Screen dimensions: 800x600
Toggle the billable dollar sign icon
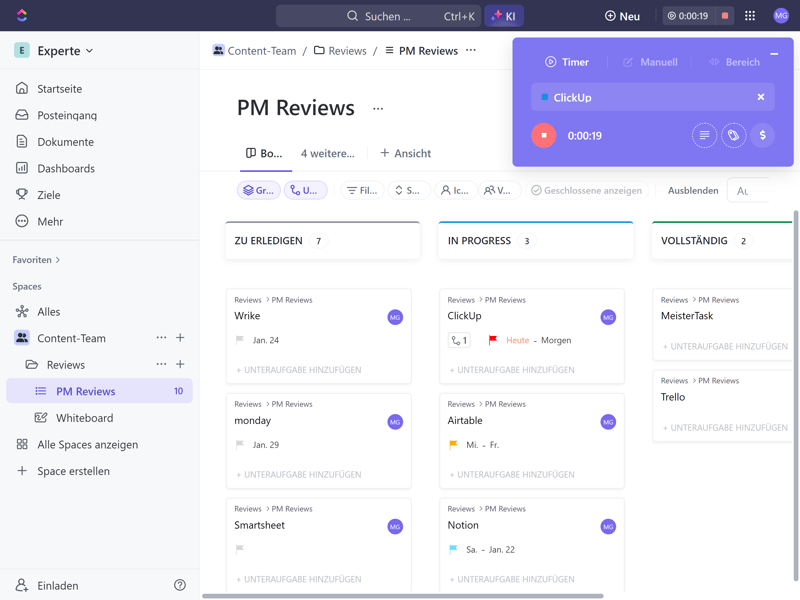pyautogui.click(x=762, y=135)
